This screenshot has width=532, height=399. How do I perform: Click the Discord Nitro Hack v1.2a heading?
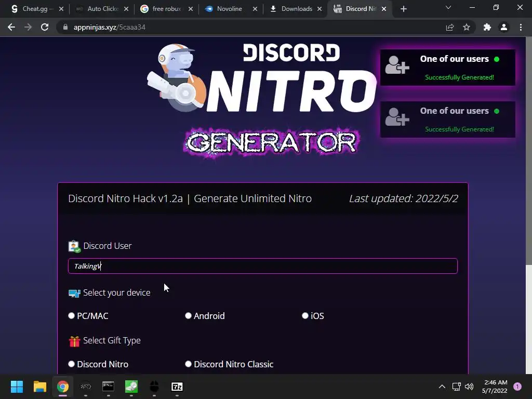(x=190, y=198)
